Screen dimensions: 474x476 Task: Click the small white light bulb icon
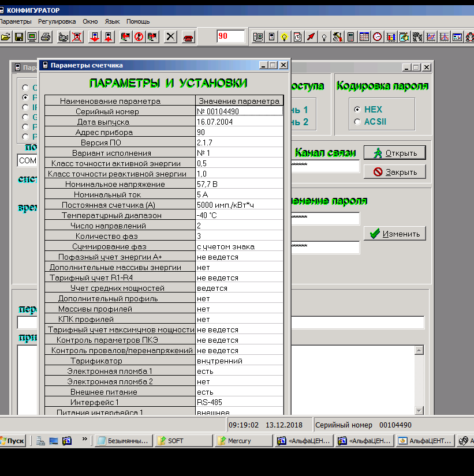click(x=324, y=37)
